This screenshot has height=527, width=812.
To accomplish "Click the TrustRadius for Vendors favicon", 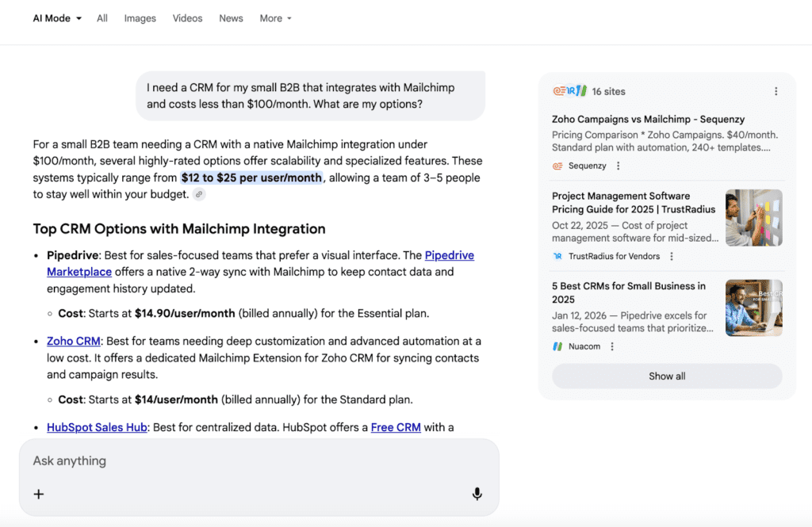I will tap(558, 256).
